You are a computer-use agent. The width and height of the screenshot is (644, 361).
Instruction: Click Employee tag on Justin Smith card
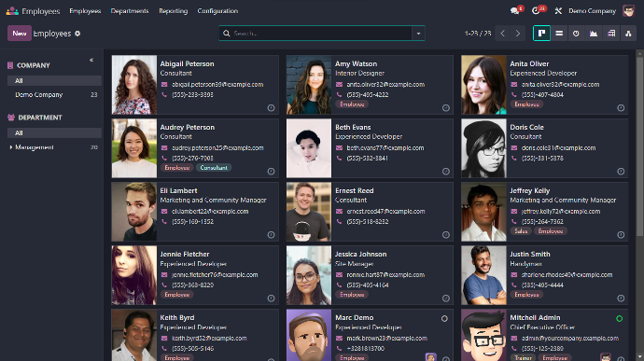(x=527, y=295)
